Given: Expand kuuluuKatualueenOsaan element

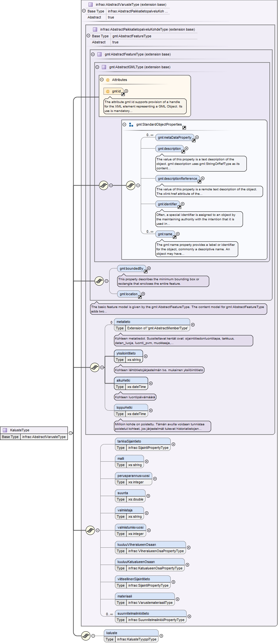Looking at the screenshot, I should pyautogui.click(x=188, y=565).
